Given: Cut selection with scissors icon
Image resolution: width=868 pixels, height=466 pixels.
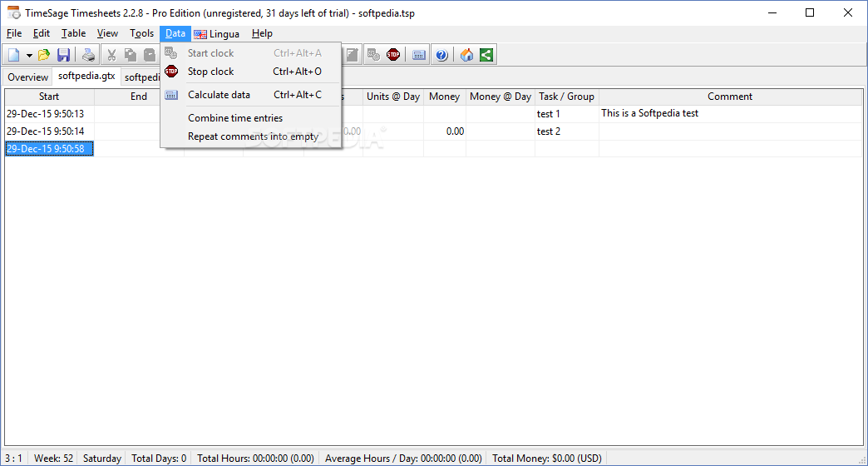Looking at the screenshot, I should 111,55.
